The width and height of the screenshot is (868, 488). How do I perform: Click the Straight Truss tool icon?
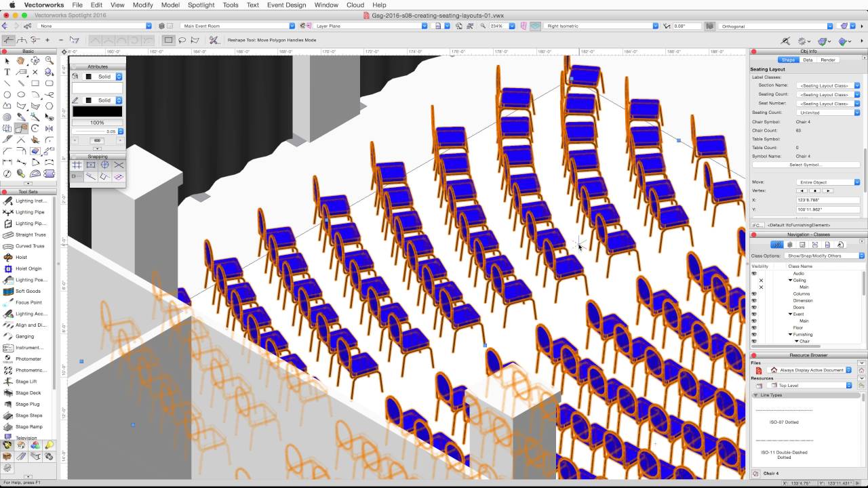[8, 235]
